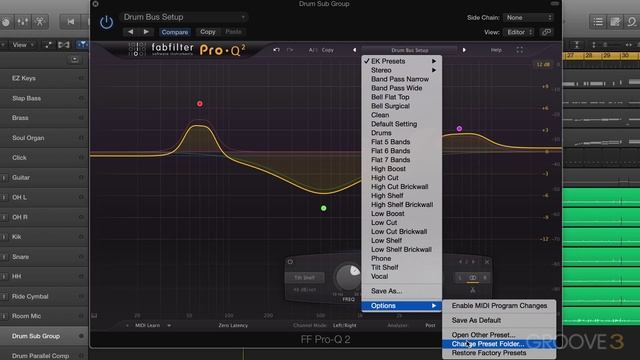Expand the Guitar track disclosure
The width and height of the screenshot is (640, 360).
pyautogui.click(x=4, y=178)
